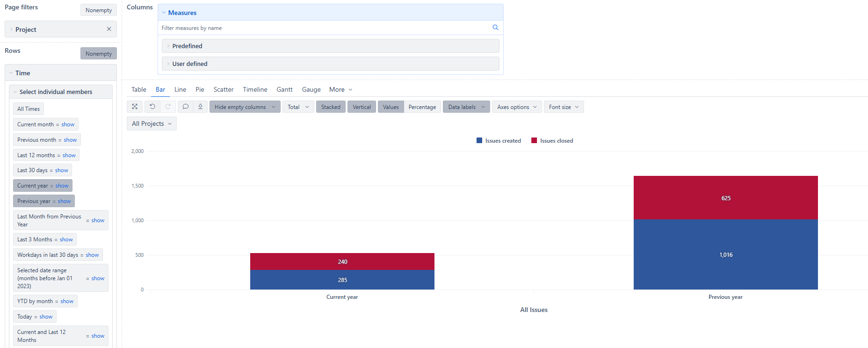Image resolution: width=868 pixels, height=348 pixels.
Task: Click the search magnifier in measures filter
Action: click(x=495, y=28)
